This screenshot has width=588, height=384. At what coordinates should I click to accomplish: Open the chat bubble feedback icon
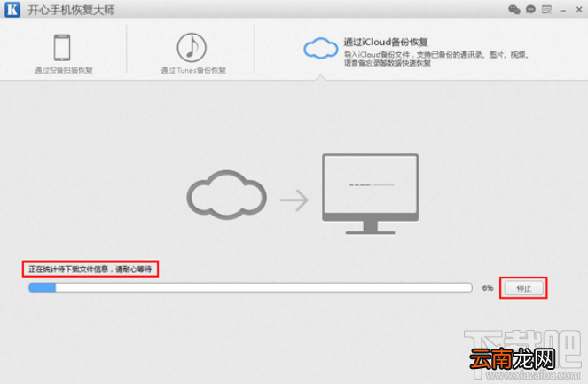530,9
